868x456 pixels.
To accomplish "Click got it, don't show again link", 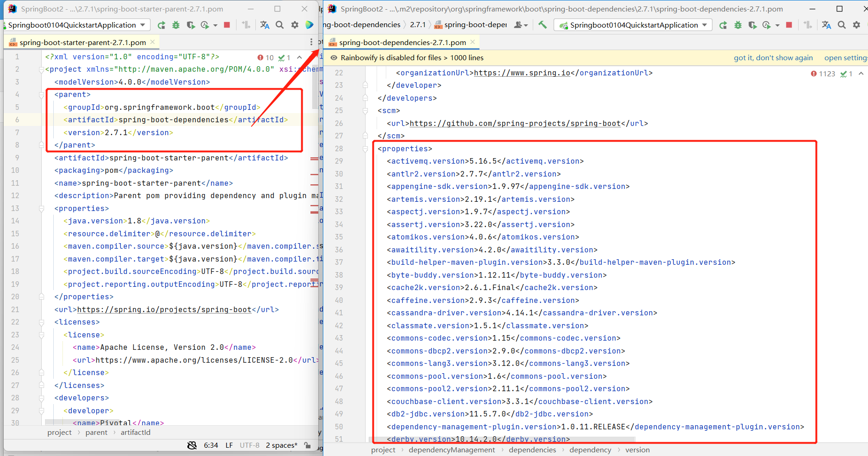I will [773, 57].
